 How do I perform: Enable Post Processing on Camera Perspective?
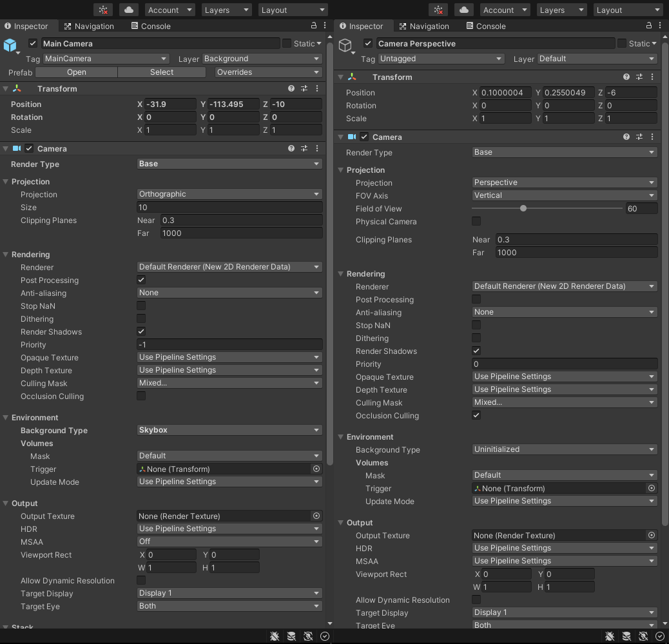pos(476,300)
